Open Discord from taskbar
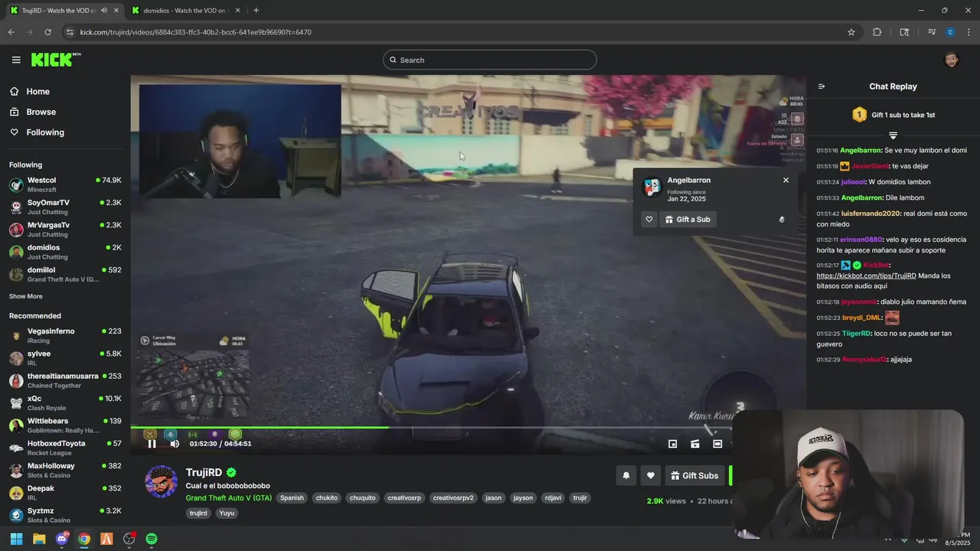Screen dimensions: 980x551 pos(61,539)
